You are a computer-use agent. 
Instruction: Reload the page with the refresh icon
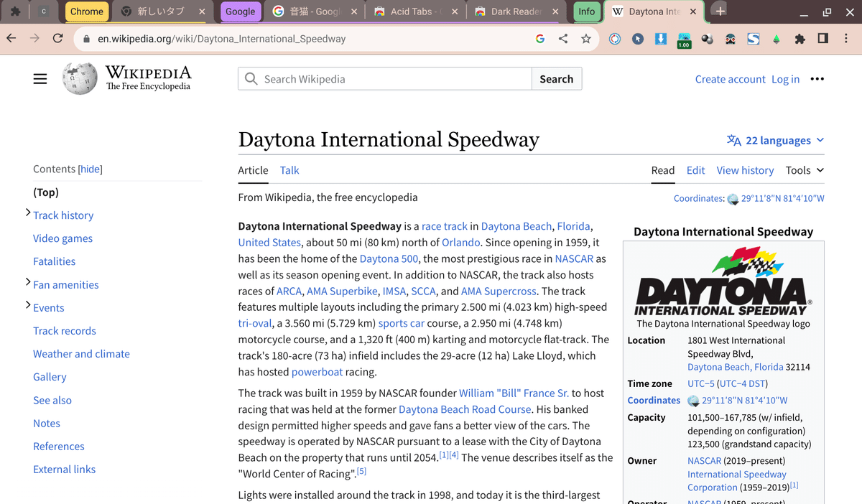point(57,39)
